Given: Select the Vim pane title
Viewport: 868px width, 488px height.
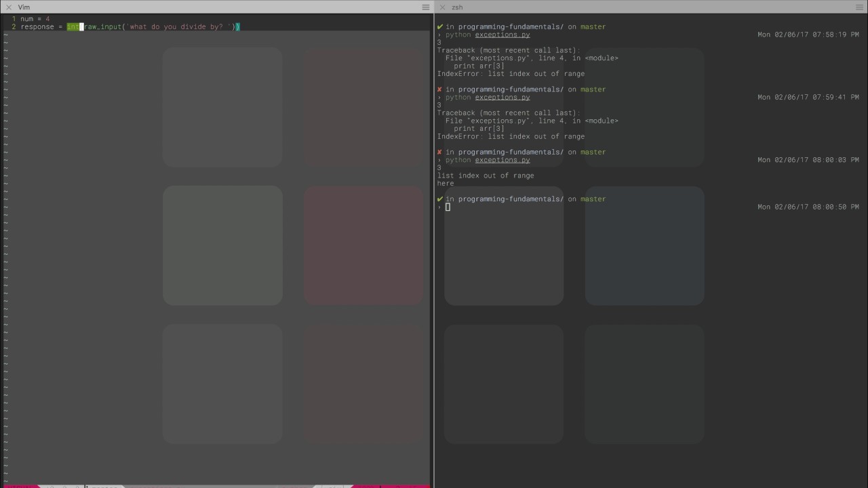Looking at the screenshot, I should tap(24, 7).
